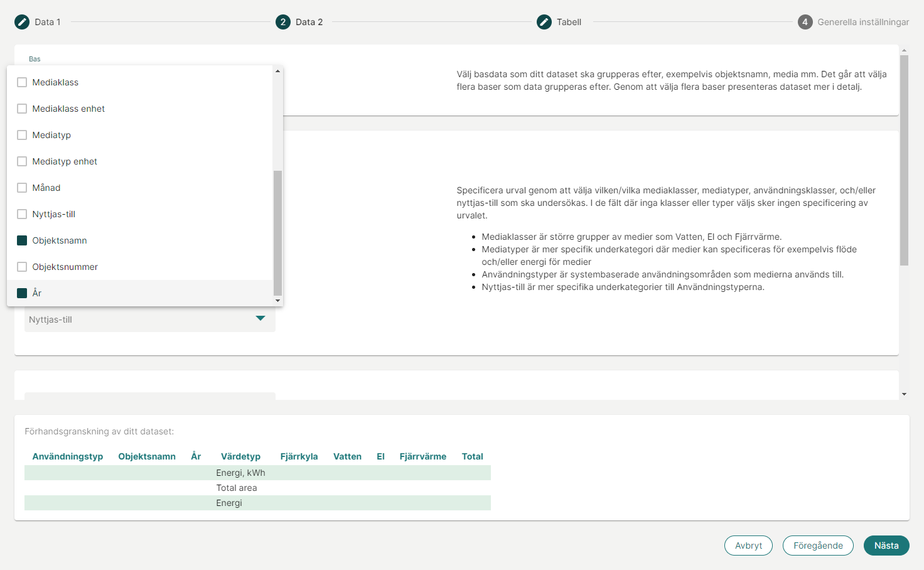Screen dimensions: 924x570
Task: Open the Data 2 step label
Action: click(309, 22)
